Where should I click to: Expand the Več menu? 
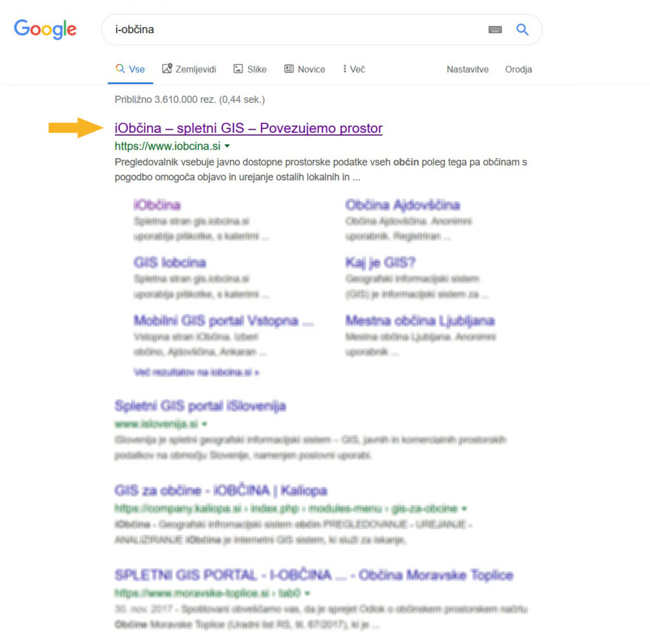[x=354, y=69]
